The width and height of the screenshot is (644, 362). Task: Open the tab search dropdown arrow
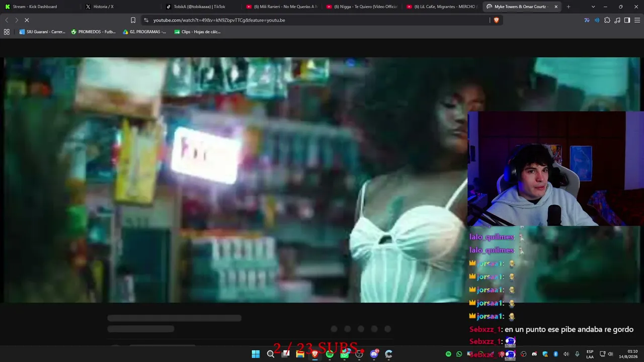click(x=593, y=7)
